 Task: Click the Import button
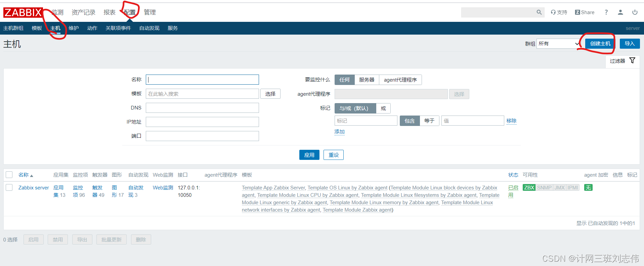[630, 44]
